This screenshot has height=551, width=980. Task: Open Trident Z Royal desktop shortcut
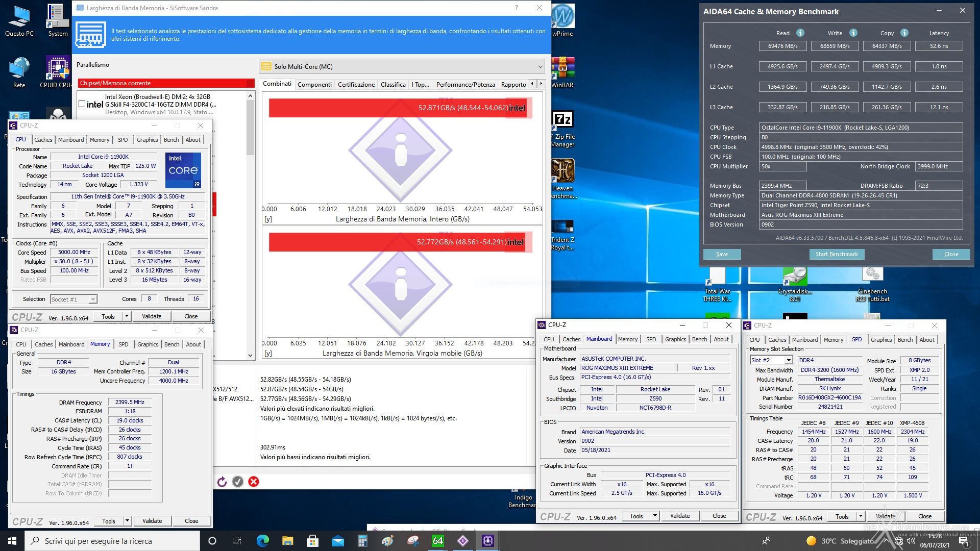pyautogui.click(x=562, y=235)
